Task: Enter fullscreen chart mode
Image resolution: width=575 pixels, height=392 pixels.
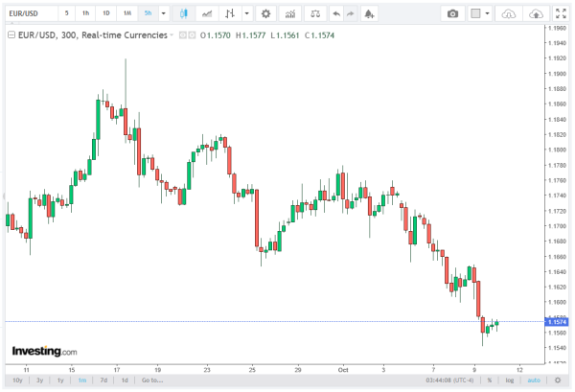Action: click(x=560, y=14)
